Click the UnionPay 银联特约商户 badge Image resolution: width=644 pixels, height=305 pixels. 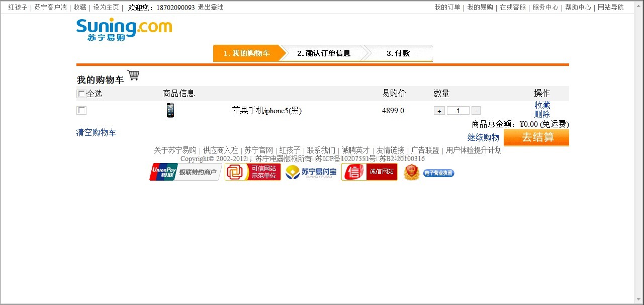[186, 172]
